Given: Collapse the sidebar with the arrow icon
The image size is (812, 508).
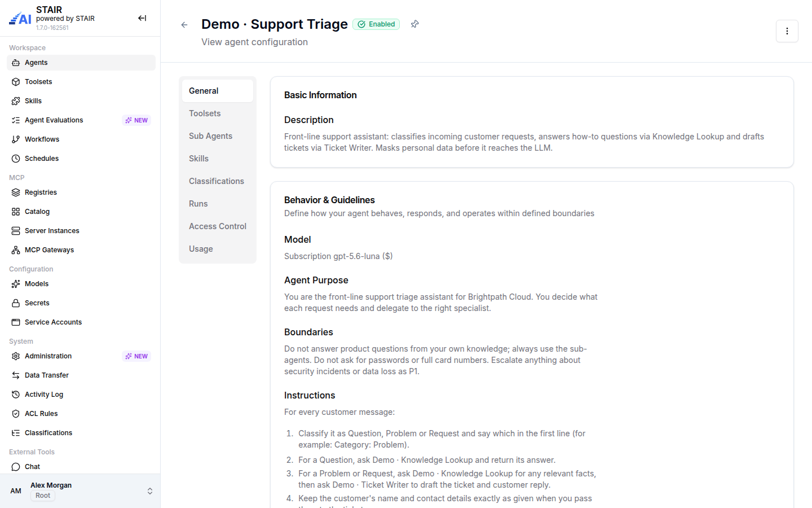Looking at the screenshot, I should [x=142, y=18].
